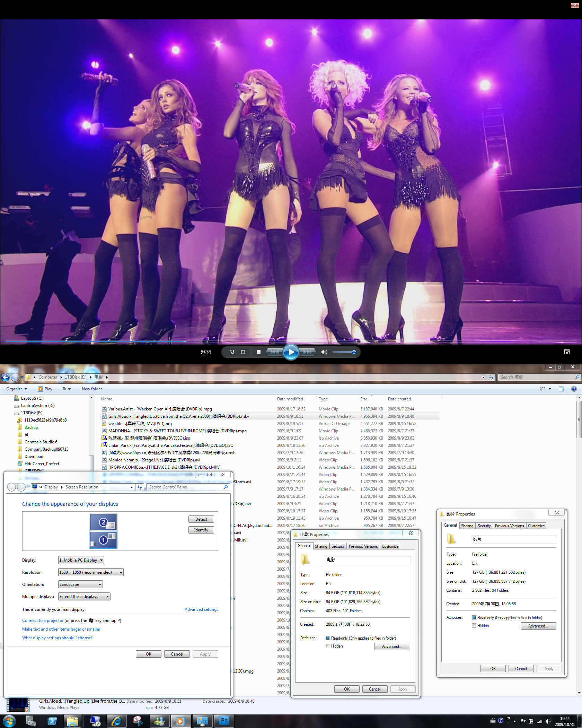Open Windows PowerShell from taskbar
This screenshot has width=582, height=728.
pos(52,721)
